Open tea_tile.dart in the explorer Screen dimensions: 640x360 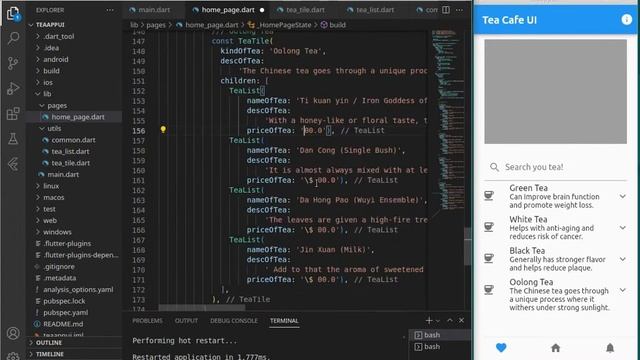[70, 163]
